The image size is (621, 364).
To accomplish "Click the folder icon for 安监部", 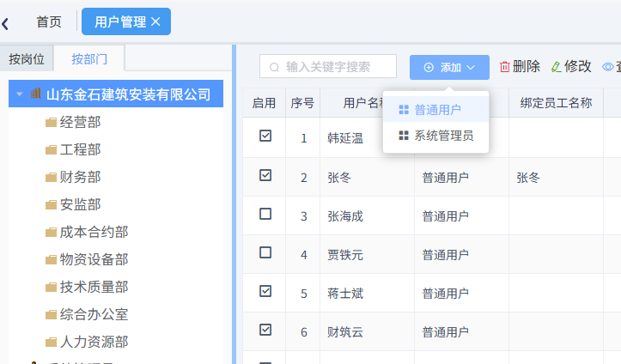I will click(x=51, y=205).
